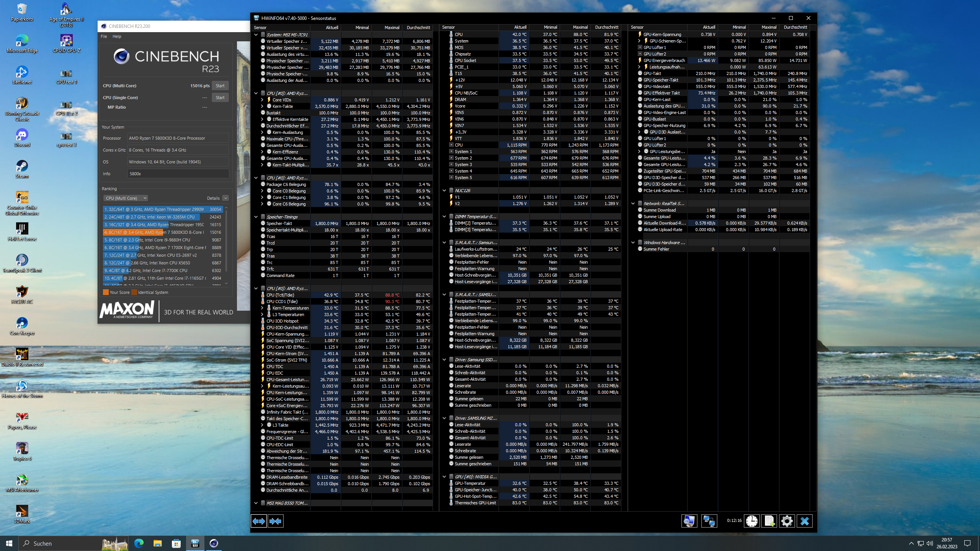
Task: Open HWiNFO sensor settings gear
Action: [x=787, y=521]
